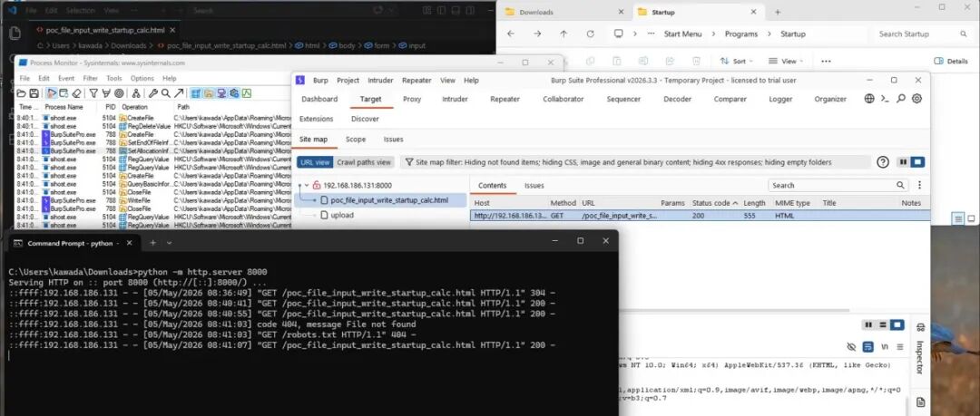Screen dimensions: 980x416
Task: Select the upload item in site map
Action: point(342,215)
